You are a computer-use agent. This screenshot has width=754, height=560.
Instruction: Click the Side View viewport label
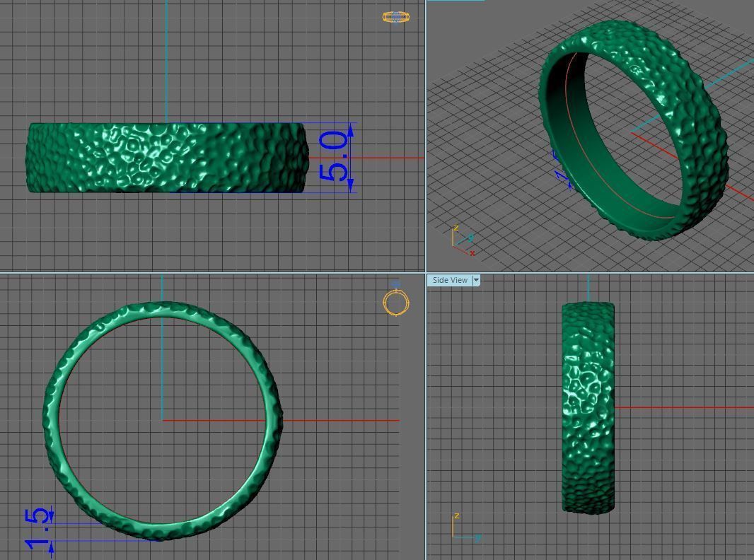coord(450,280)
